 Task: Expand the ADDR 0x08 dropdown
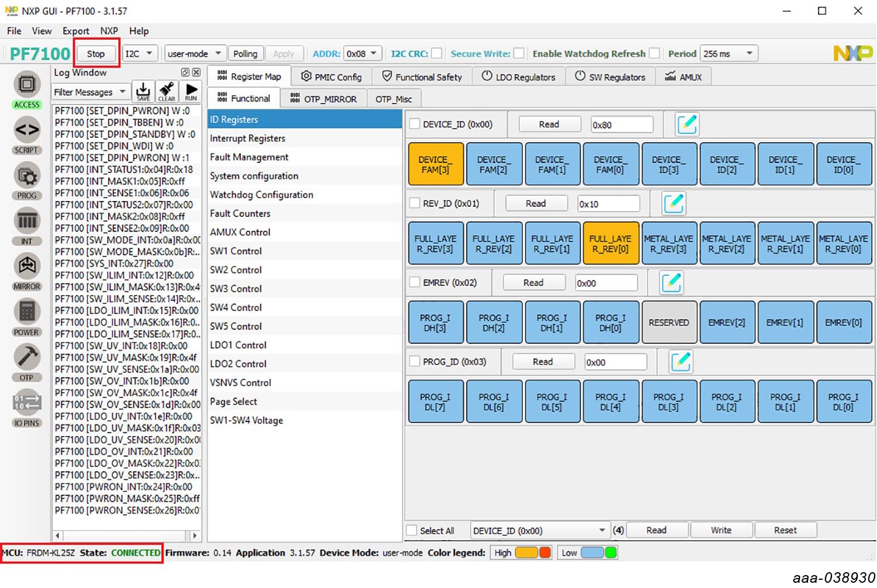pyautogui.click(x=362, y=54)
